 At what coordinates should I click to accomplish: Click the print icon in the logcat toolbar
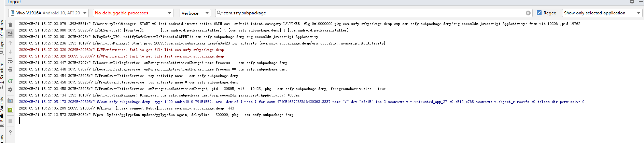click(10, 69)
